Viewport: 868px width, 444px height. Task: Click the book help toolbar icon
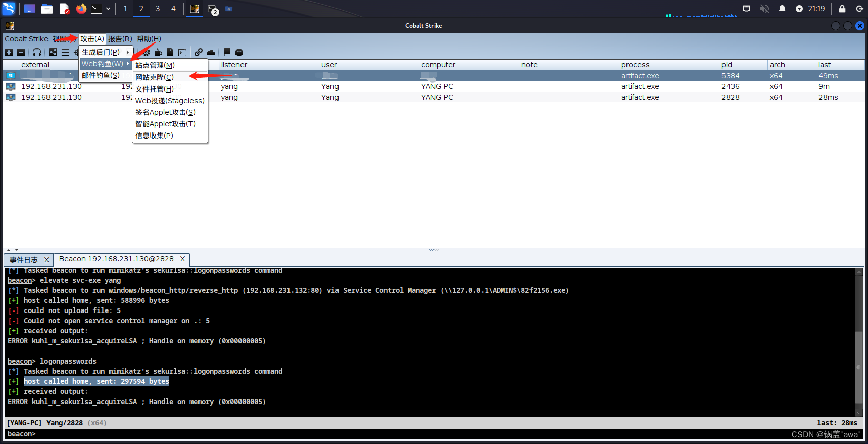pyautogui.click(x=227, y=52)
